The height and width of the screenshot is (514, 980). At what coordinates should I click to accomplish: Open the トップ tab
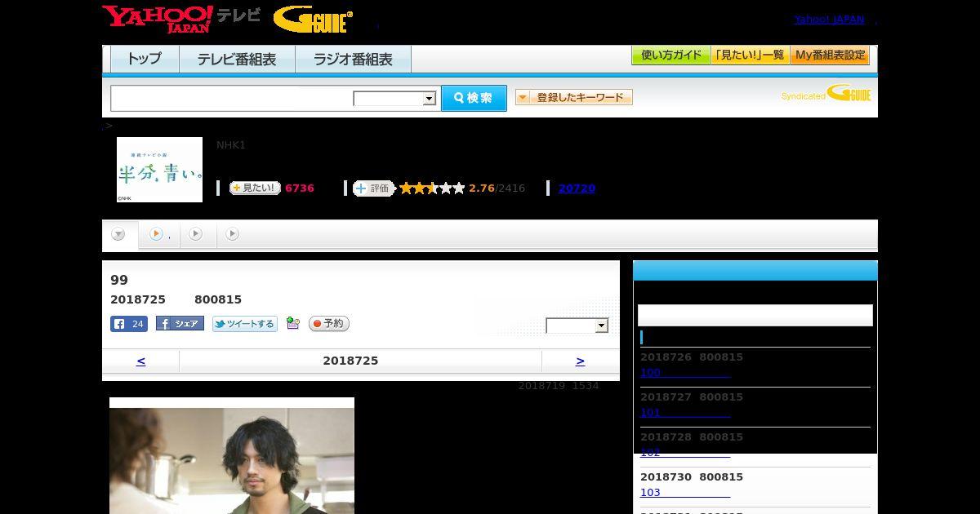(145, 60)
